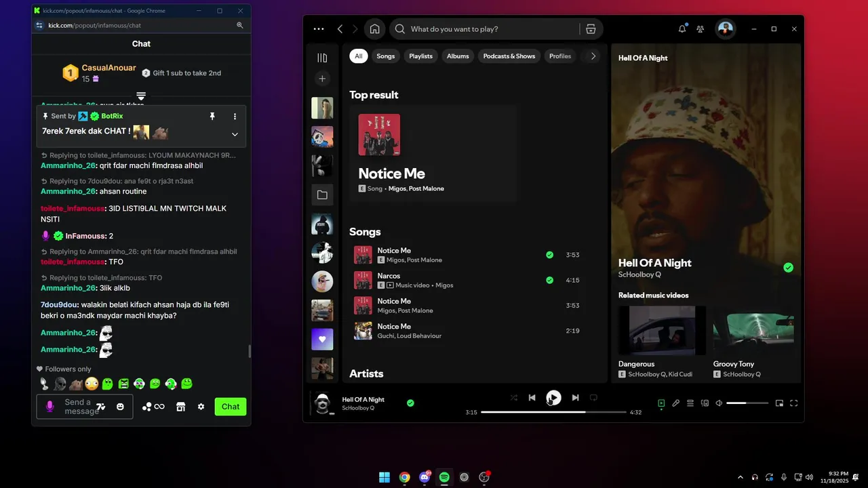
Task: Click the play button in player bar
Action: pyautogui.click(x=553, y=398)
